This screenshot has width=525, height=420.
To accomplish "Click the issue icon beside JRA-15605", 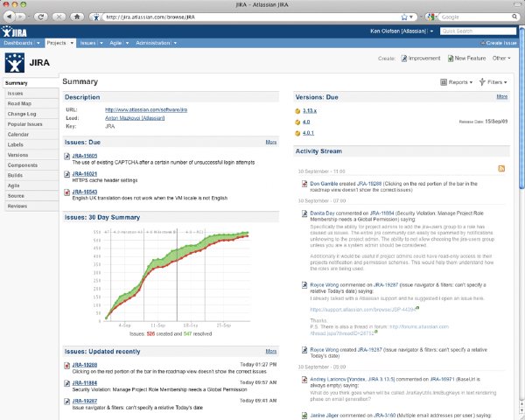I will [67, 156].
